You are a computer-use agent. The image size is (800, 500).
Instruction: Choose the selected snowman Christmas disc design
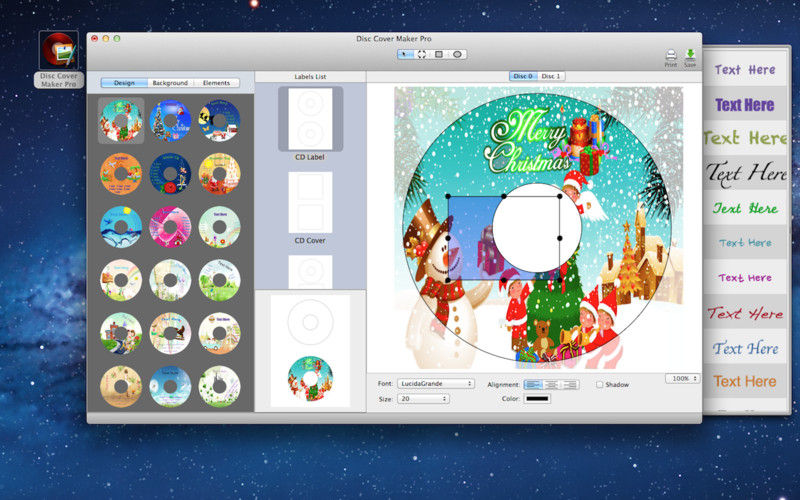click(x=121, y=120)
